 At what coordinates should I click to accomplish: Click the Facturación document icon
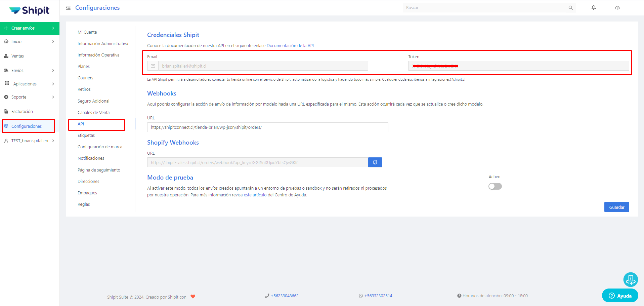6,111
